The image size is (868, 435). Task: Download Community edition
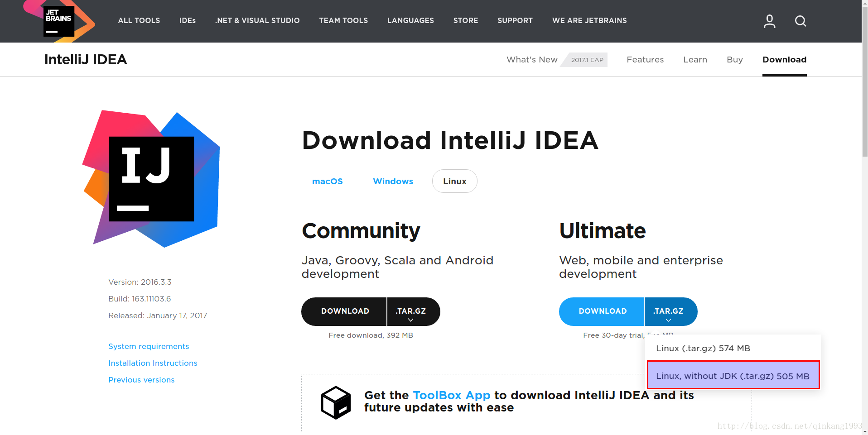tap(344, 311)
